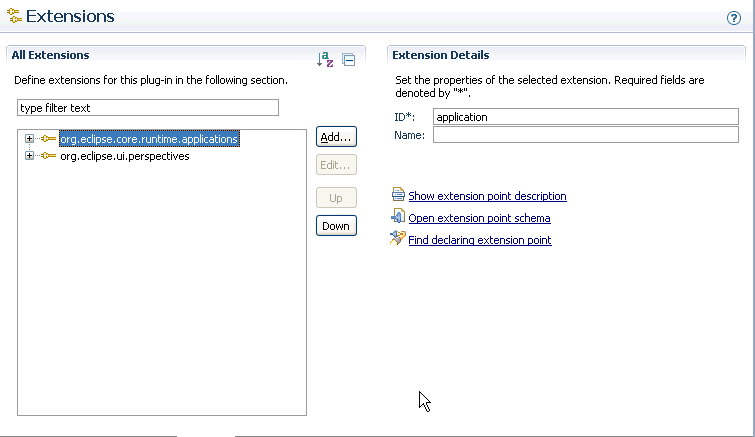Viewport: 755px width, 437px height.
Task: Click the Down button
Action: click(336, 226)
